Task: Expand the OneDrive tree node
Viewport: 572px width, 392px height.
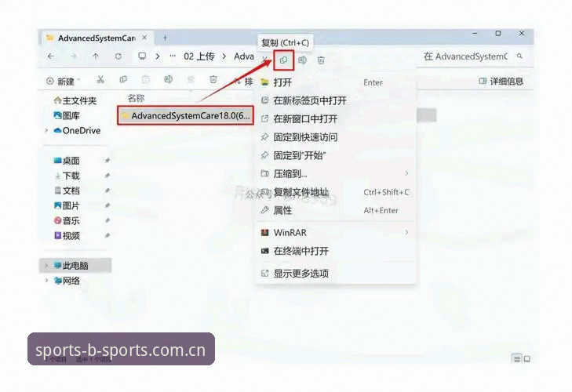Action: point(46,131)
